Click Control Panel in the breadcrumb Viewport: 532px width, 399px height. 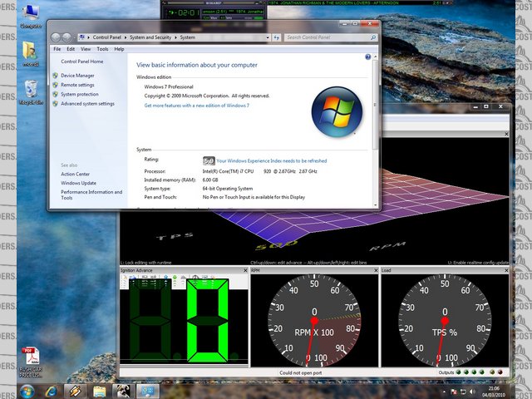[x=107, y=37]
